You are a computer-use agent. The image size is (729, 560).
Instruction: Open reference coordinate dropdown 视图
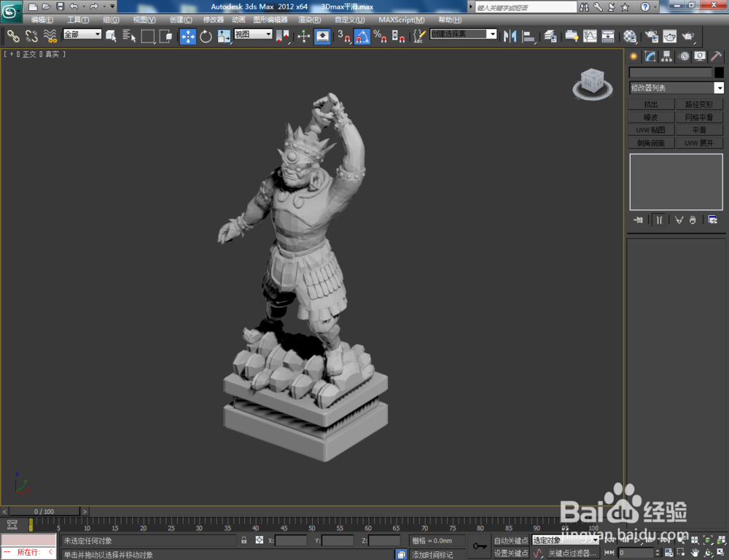(253, 34)
